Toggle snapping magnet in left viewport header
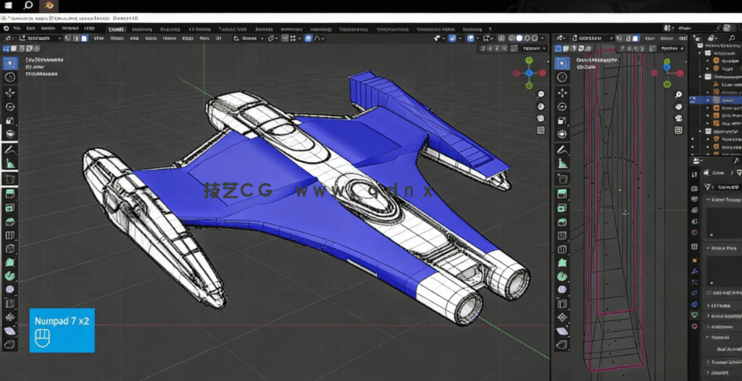The height and width of the screenshot is (381, 742). tap(285, 38)
